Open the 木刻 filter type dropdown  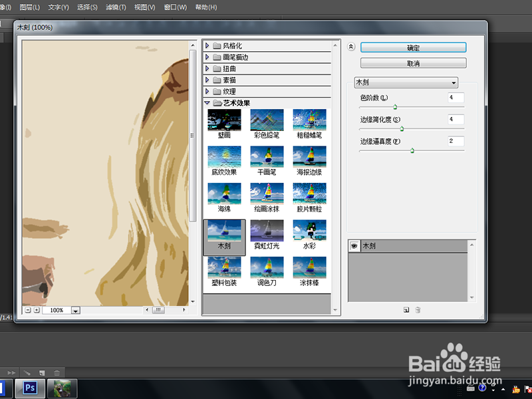click(x=406, y=82)
